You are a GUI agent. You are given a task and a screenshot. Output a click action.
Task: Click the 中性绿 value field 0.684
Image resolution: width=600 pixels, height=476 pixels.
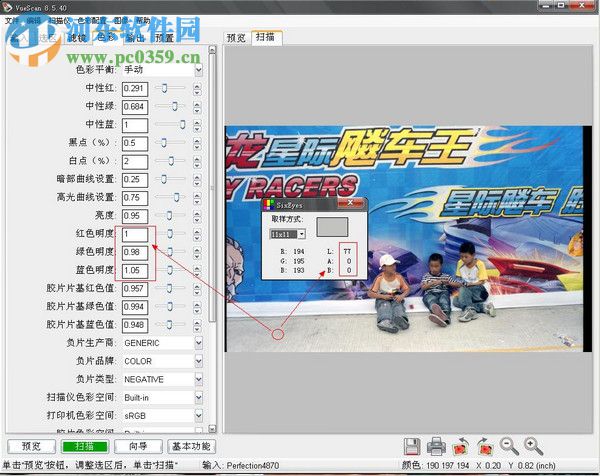[x=135, y=107]
